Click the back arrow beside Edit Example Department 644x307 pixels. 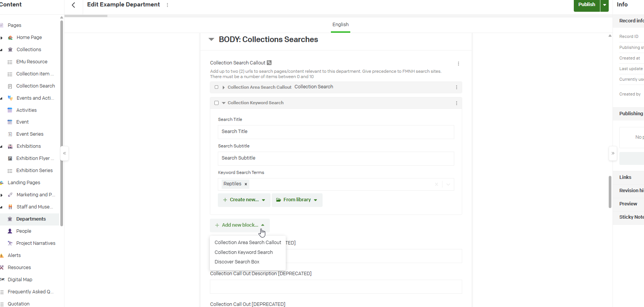pyautogui.click(x=74, y=5)
